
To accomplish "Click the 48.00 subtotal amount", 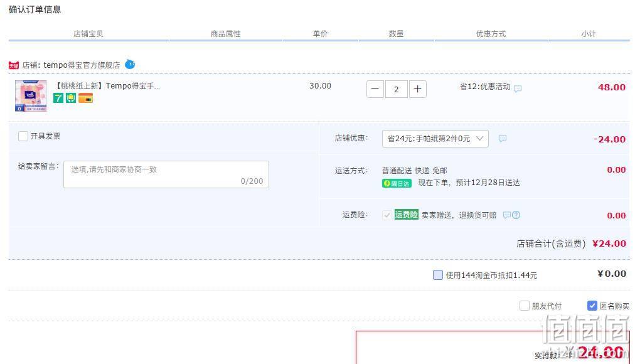I will click(x=612, y=87).
